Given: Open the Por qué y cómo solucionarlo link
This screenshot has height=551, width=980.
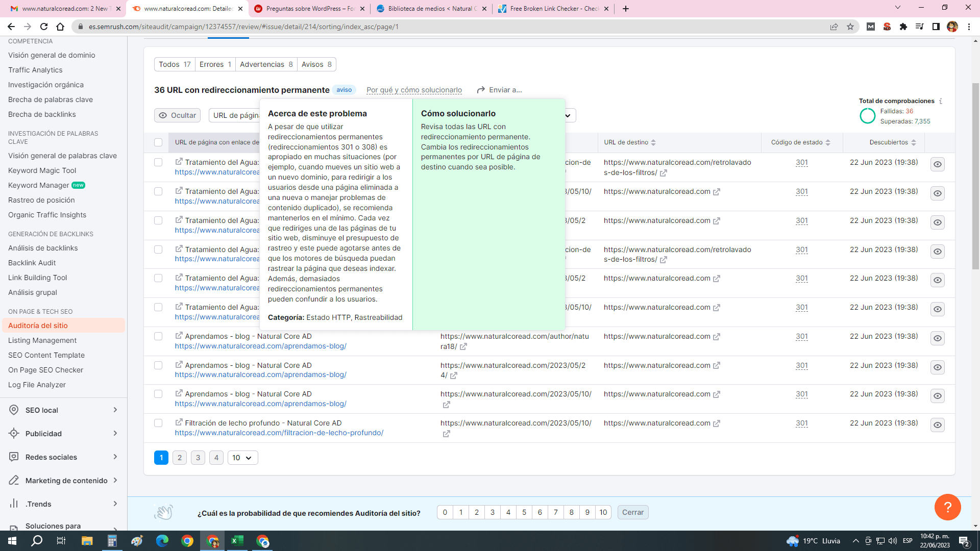Looking at the screenshot, I should coord(414,90).
